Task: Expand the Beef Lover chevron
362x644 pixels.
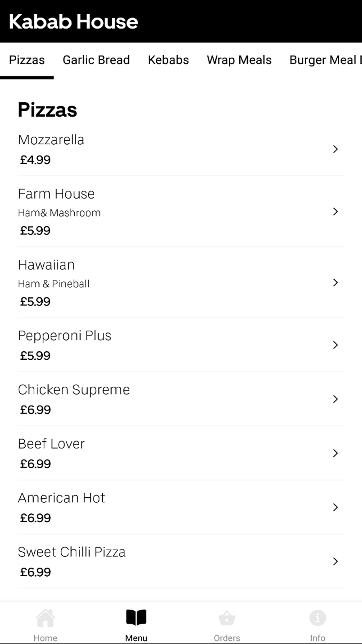Action: pyautogui.click(x=335, y=453)
